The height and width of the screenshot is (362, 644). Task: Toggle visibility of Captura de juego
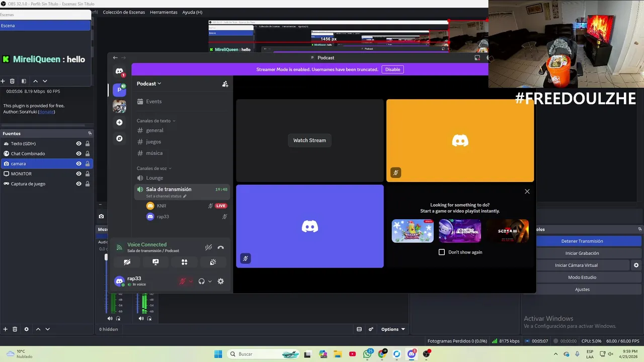point(78,184)
